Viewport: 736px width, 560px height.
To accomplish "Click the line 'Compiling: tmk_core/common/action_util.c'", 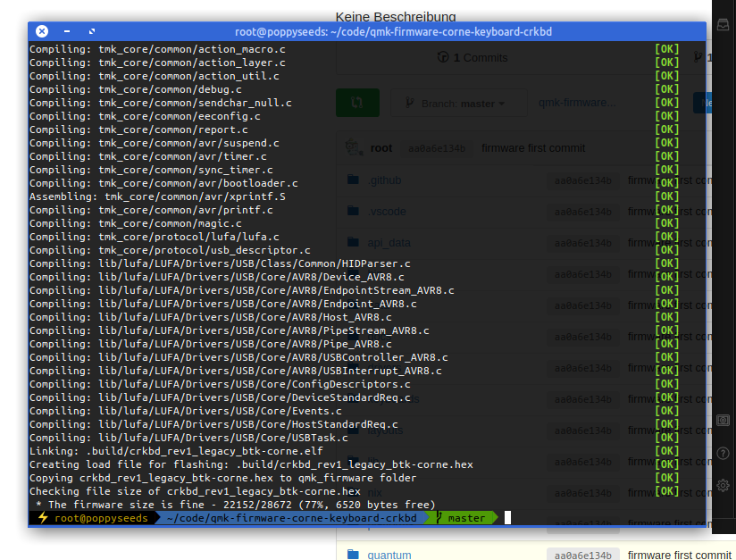I will (154, 76).
